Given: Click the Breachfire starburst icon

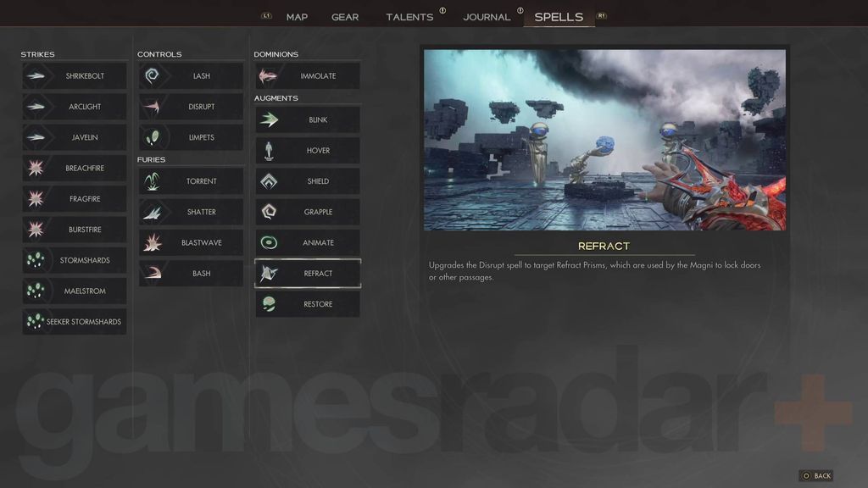Looking at the screenshot, I should tap(36, 168).
